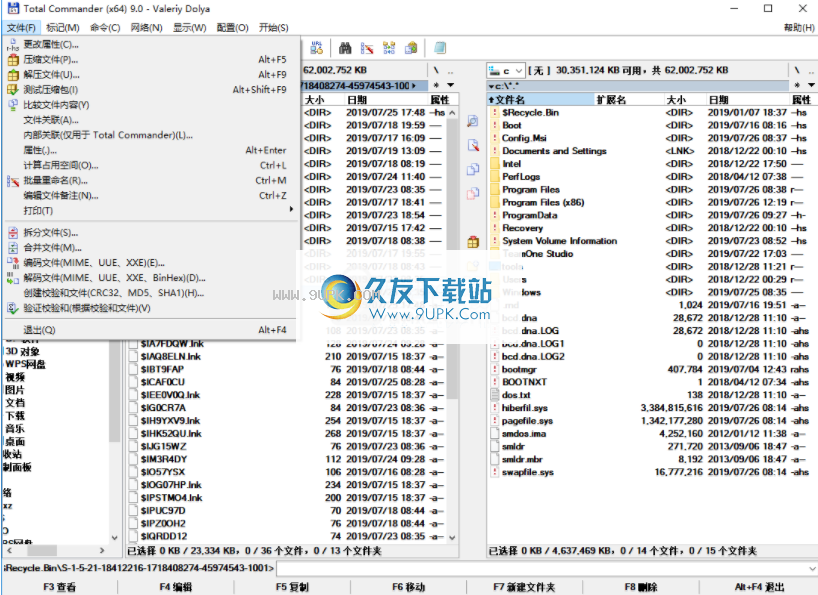Click the F6 移动 button
Viewport: 818px width, 595px height.
(408, 587)
